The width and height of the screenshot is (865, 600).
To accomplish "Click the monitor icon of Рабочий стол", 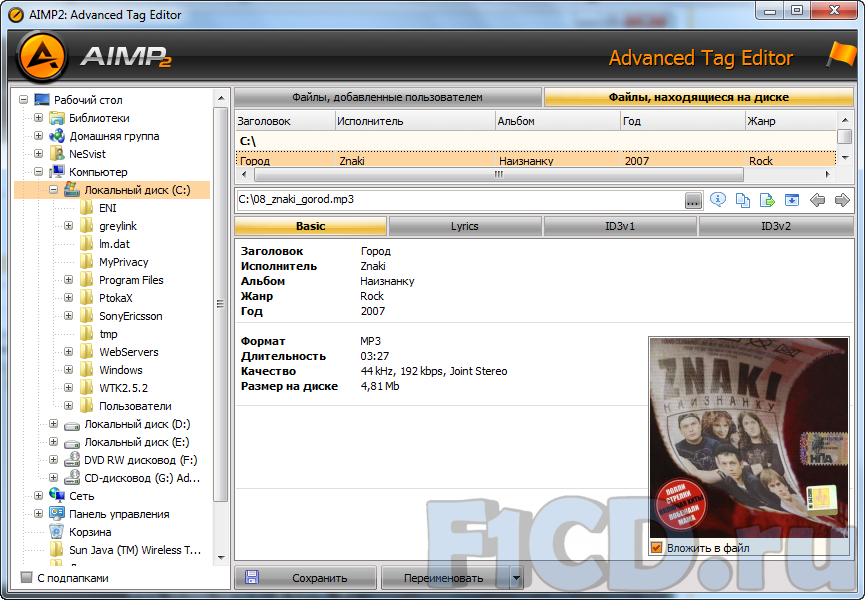I will [x=42, y=100].
